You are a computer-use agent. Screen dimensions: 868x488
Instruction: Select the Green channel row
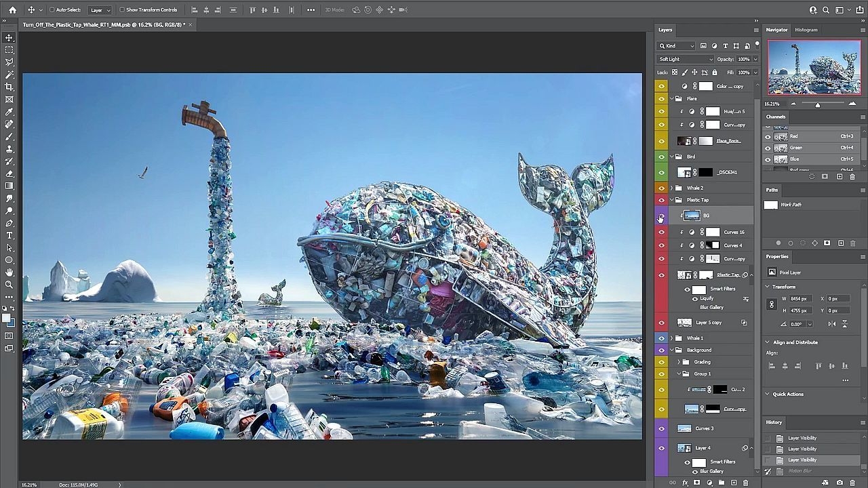click(x=813, y=148)
